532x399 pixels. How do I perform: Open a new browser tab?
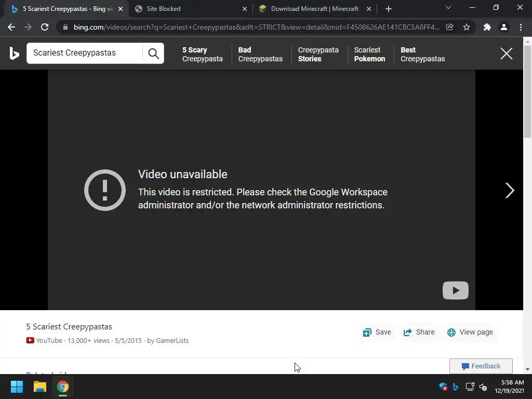(x=389, y=9)
